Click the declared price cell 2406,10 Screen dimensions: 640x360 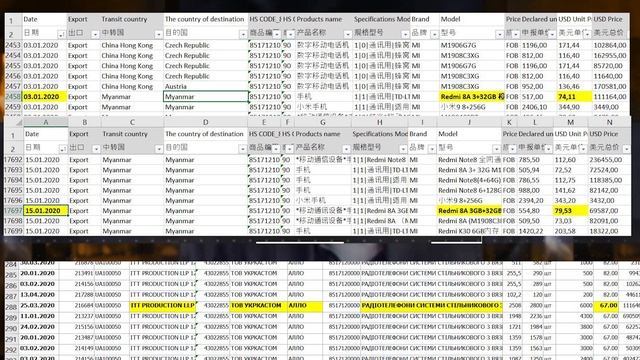coord(539,107)
